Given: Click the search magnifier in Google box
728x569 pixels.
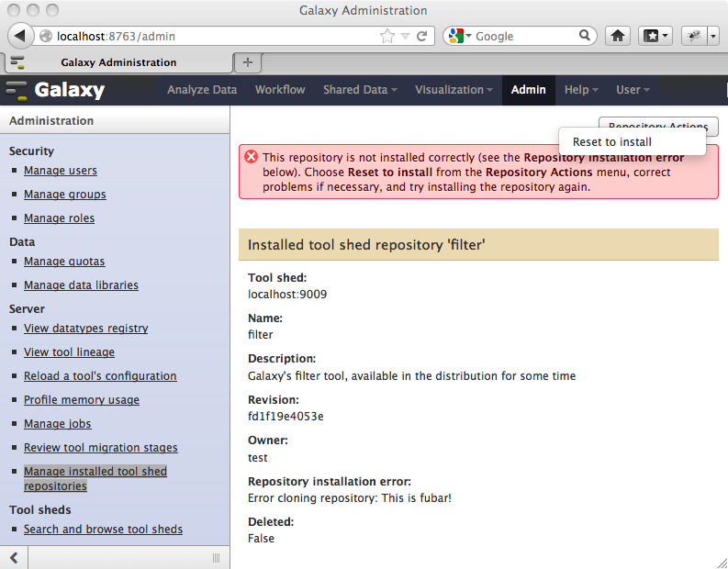Looking at the screenshot, I should coord(585,35).
